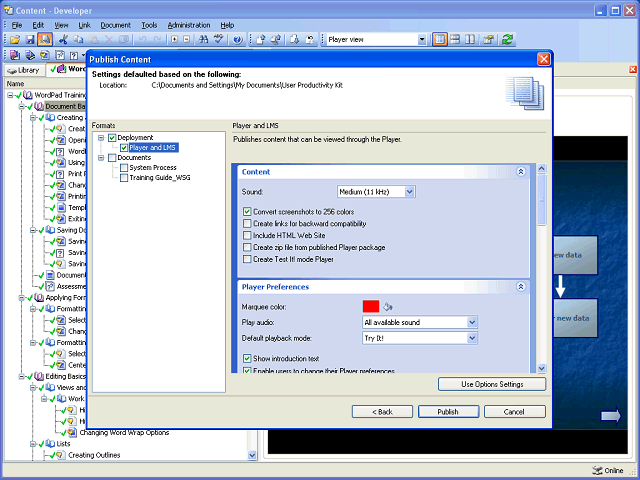640x480 pixels.
Task: Check Include HTML Web Site
Action: point(247,236)
